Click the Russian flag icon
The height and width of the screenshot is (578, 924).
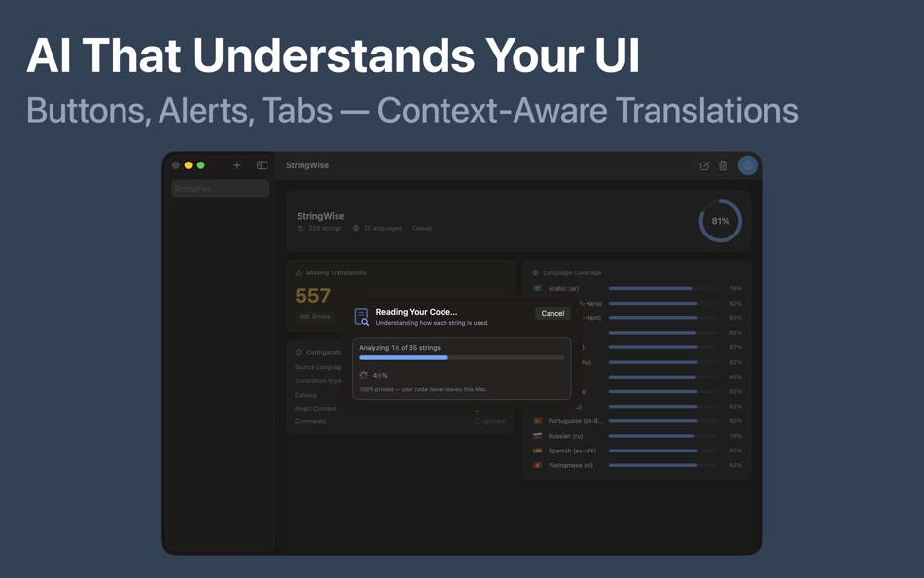pyautogui.click(x=538, y=436)
